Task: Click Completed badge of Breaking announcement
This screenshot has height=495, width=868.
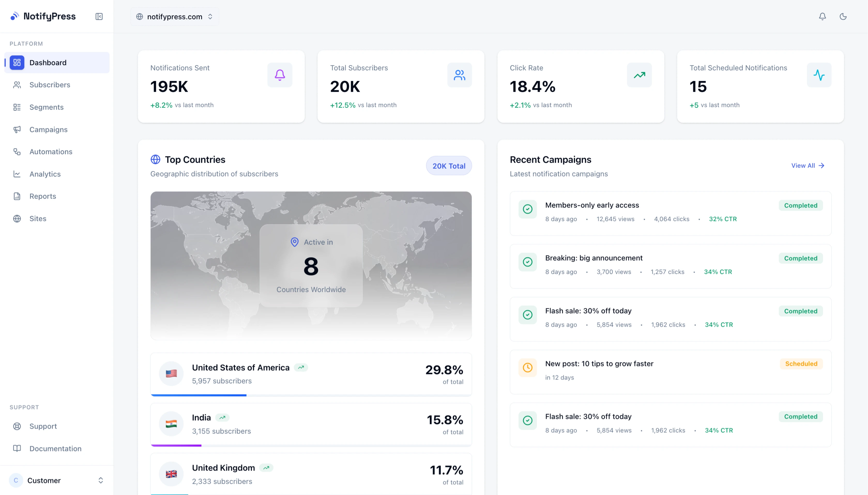Action: tap(800, 258)
